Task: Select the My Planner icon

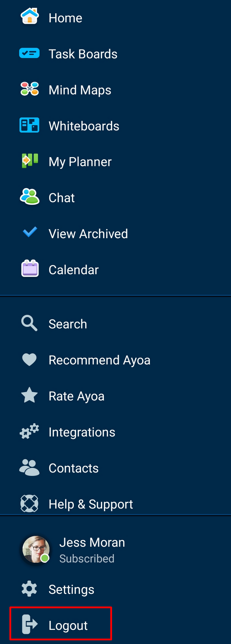Action: (x=29, y=161)
